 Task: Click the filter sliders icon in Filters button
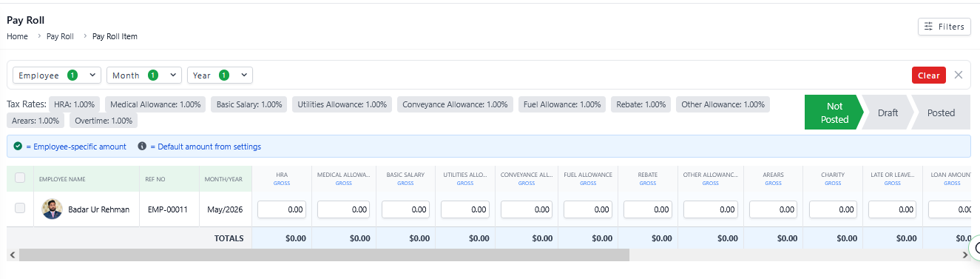929,27
